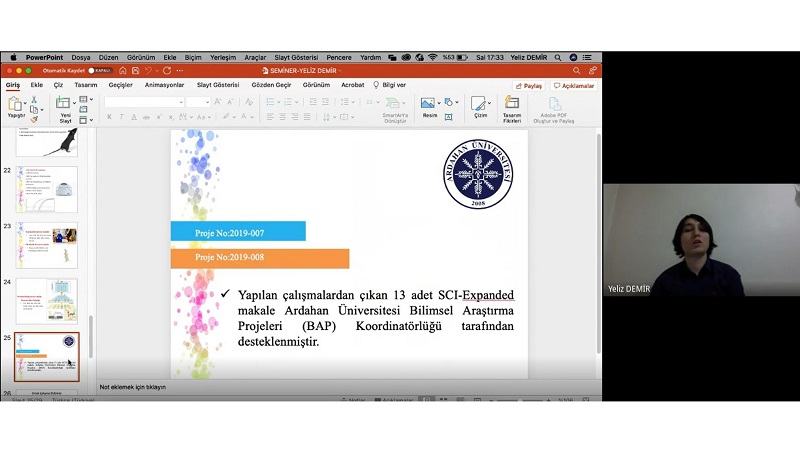Open the Pencere menu in menu bar

[x=339, y=58]
